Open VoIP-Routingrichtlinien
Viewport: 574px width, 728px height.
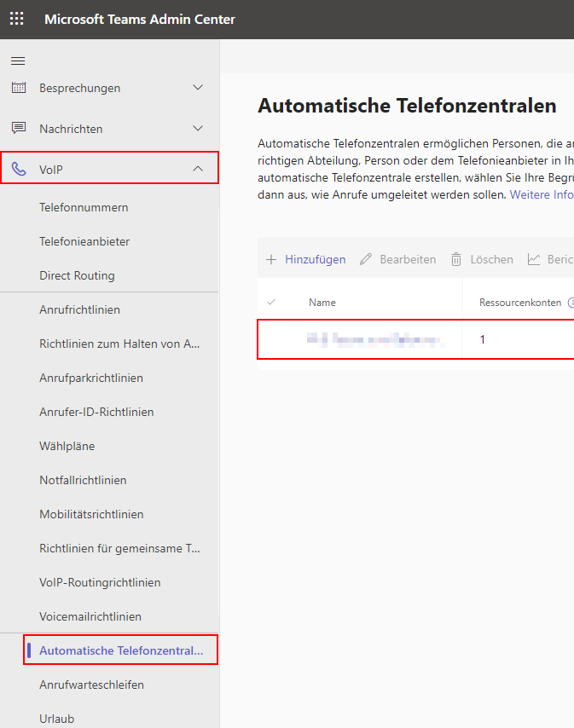coord(100,583)
